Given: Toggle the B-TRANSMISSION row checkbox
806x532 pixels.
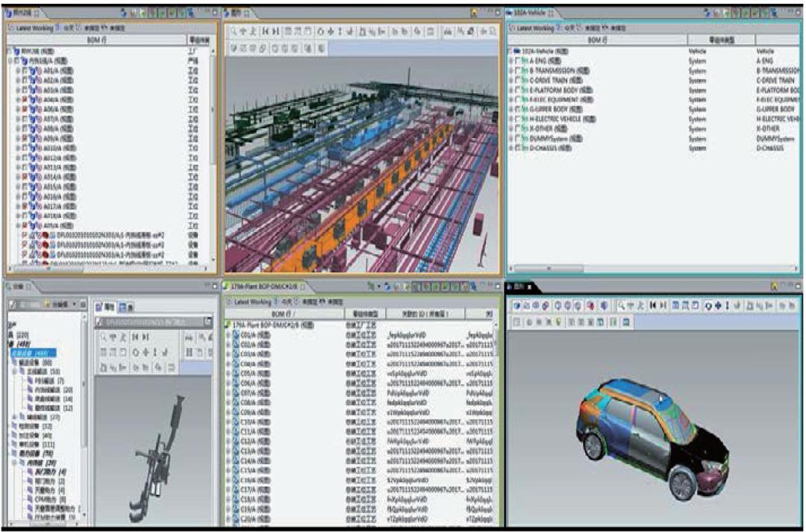Looking at the screenshot, I should [x=519, y=70].
